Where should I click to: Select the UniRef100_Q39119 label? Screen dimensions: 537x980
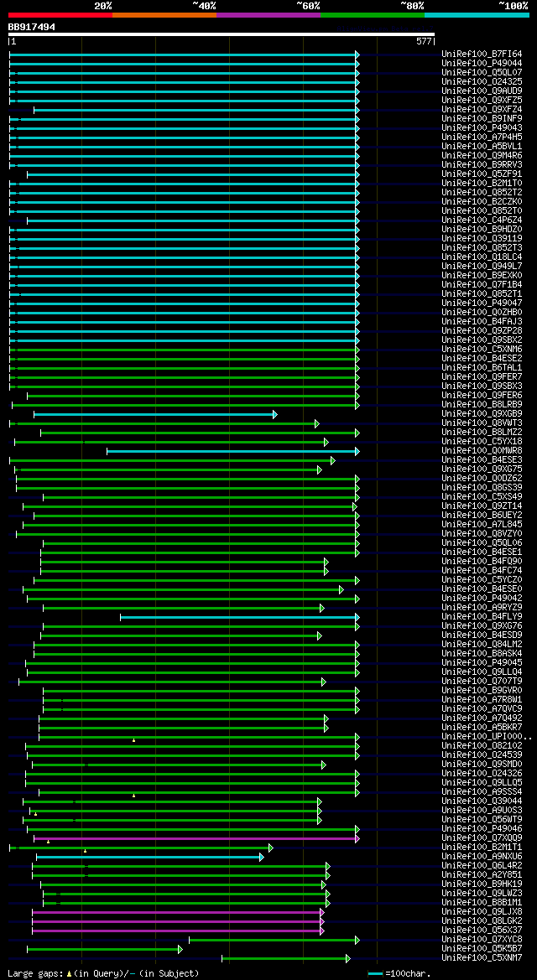[482, 239]
